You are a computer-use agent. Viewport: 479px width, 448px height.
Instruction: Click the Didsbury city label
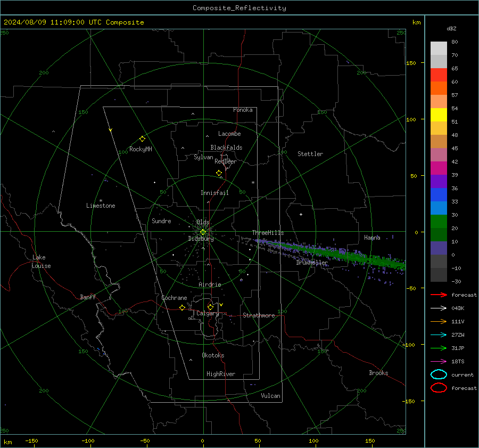coord(201,239)
